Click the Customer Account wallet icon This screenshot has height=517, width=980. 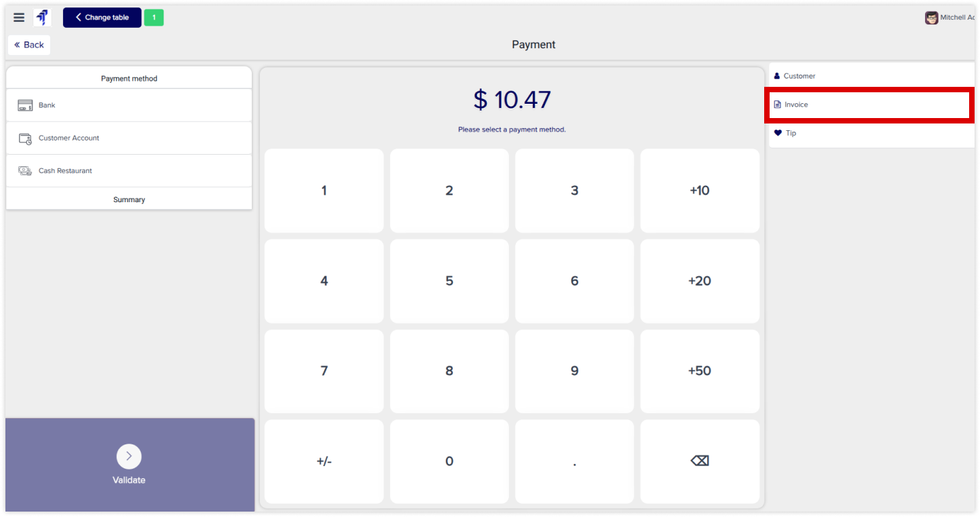25,138
